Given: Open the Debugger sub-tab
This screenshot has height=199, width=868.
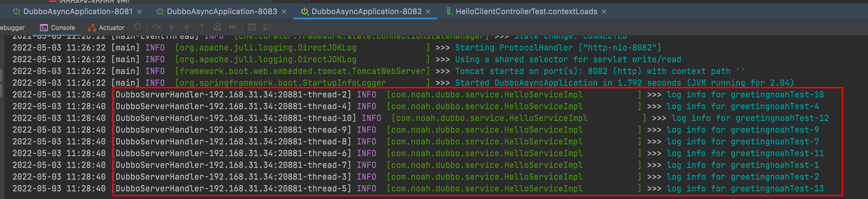Looking at the screenshot, I should tap(12, 28).
